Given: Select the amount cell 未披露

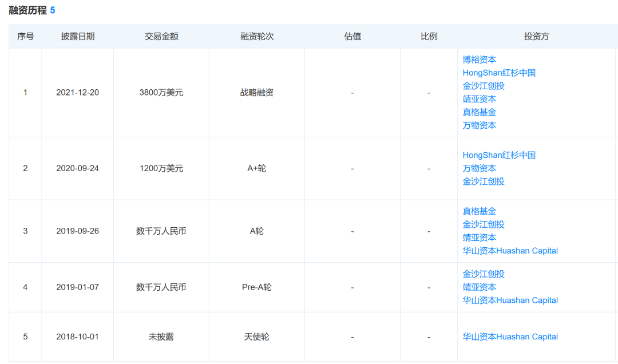Looking at the screenshot, I should pyautogui.click(x=161, y=337).
